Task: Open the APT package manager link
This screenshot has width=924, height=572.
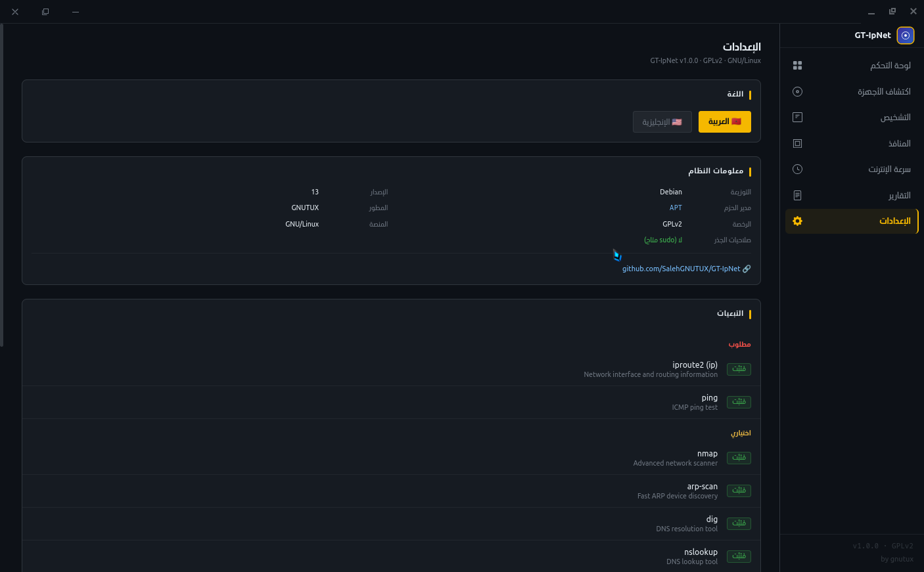Action: [x=676, y=208]
